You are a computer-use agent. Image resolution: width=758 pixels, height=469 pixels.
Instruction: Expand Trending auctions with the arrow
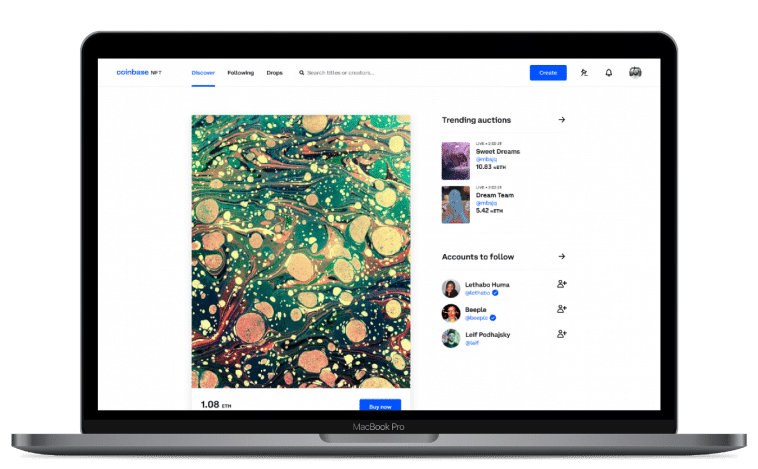point(562,120)
